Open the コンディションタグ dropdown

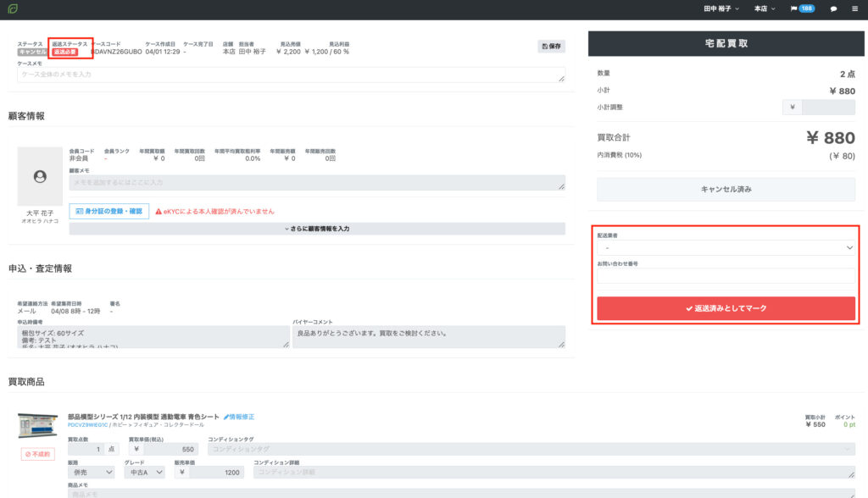(531, 449)
